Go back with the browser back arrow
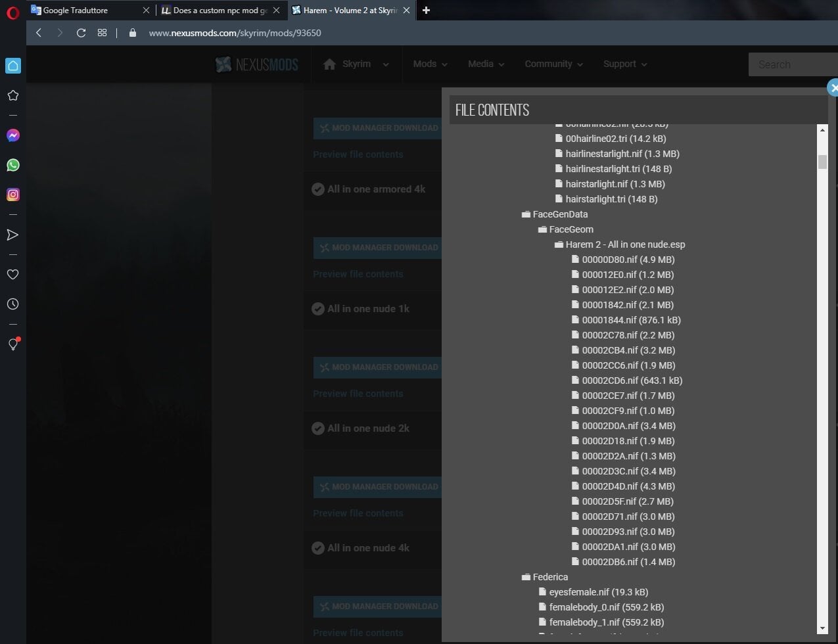 point(39,32)
